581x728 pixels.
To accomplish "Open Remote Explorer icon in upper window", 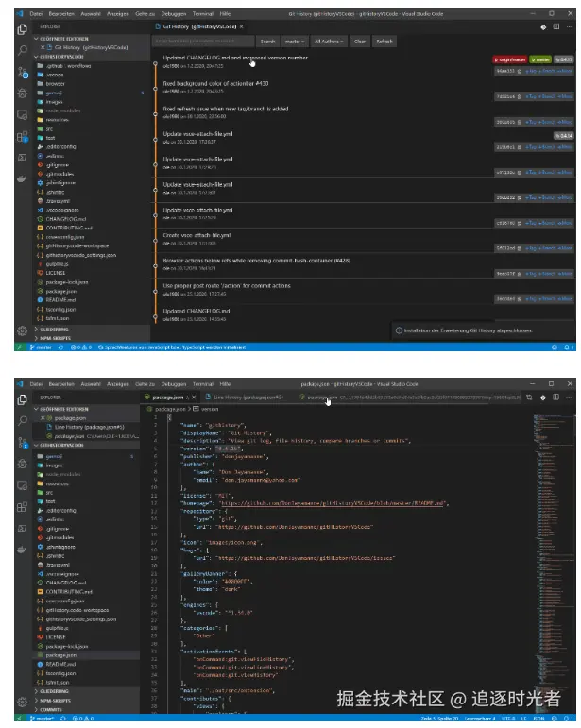I will pos(22,114).
